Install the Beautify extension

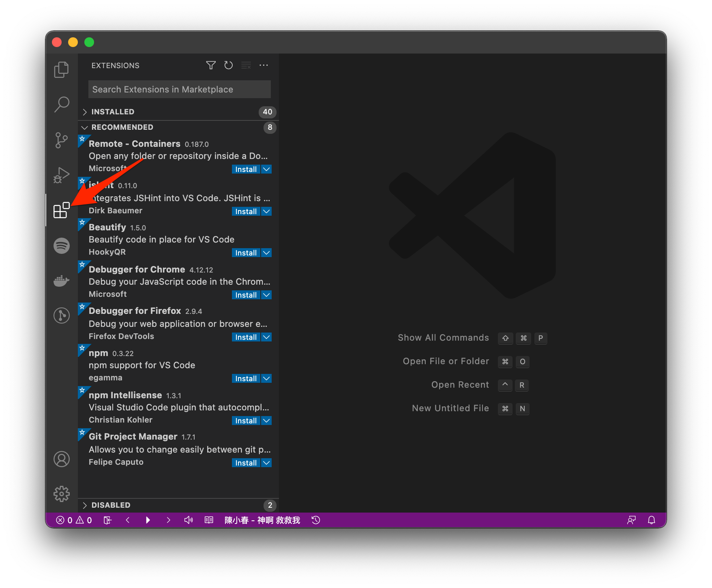[x=246, y=253]
